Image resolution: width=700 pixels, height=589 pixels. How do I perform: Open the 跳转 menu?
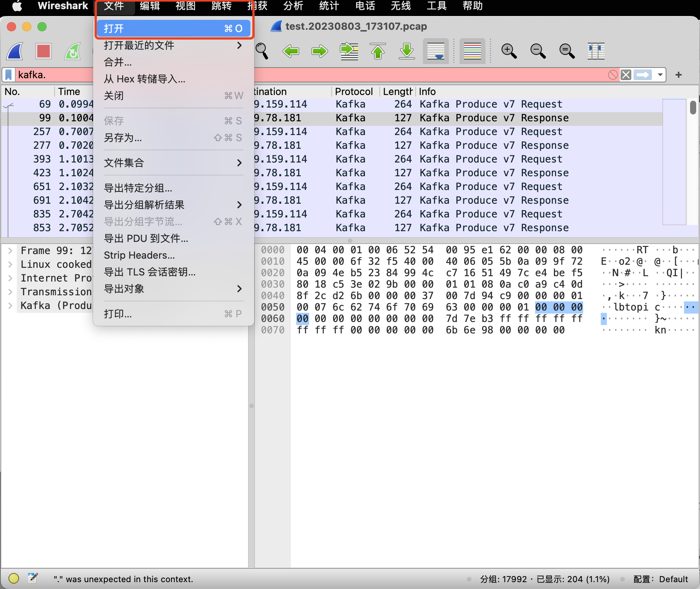(221, 6)
